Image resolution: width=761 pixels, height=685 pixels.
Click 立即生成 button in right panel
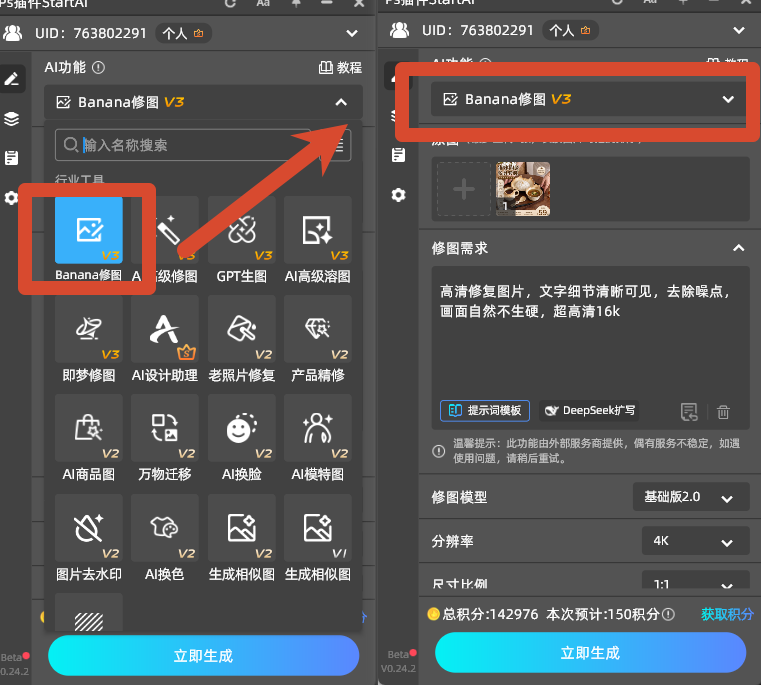tap(590, 652)
